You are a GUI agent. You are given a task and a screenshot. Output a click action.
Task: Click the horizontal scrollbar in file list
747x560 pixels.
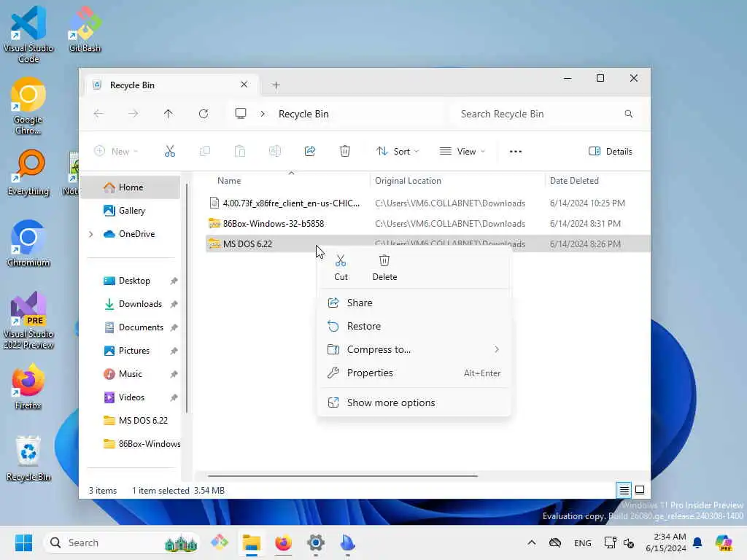pyautogui.click(x=343, y=475)
